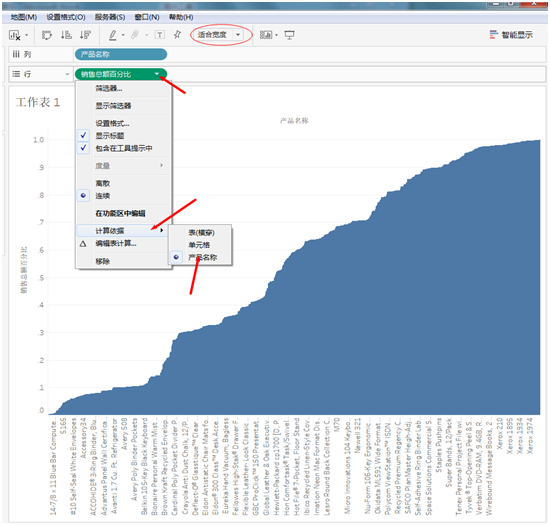This screenshot has width=550, height=525.
Task: Open the green 销售总额百分比 pill dropdown arrow
Action: (x=157, y=74)
